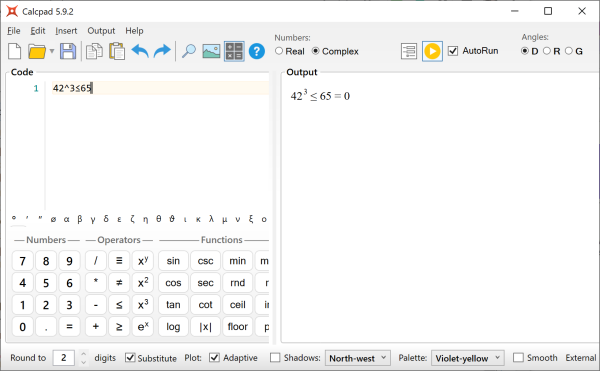
Task: Click the multiplication * operator key
Action: click(x=96, y=283)
